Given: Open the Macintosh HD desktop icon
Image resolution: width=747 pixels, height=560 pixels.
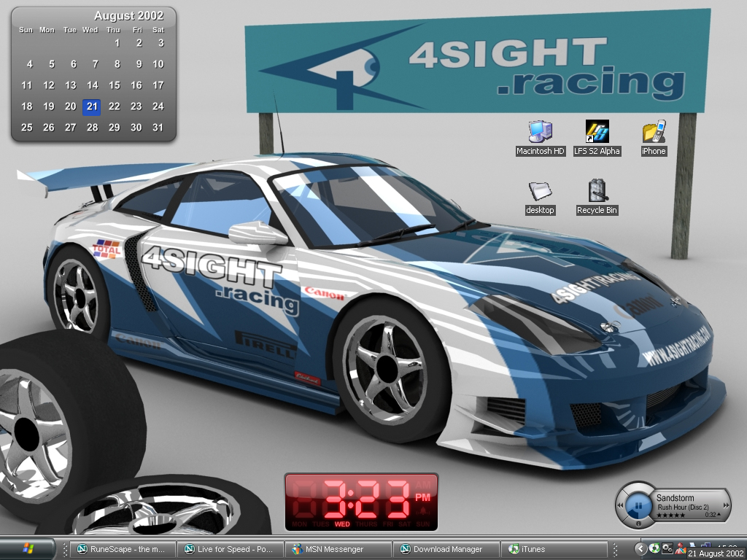Looking at the screenshot, I should coord(541,138).
